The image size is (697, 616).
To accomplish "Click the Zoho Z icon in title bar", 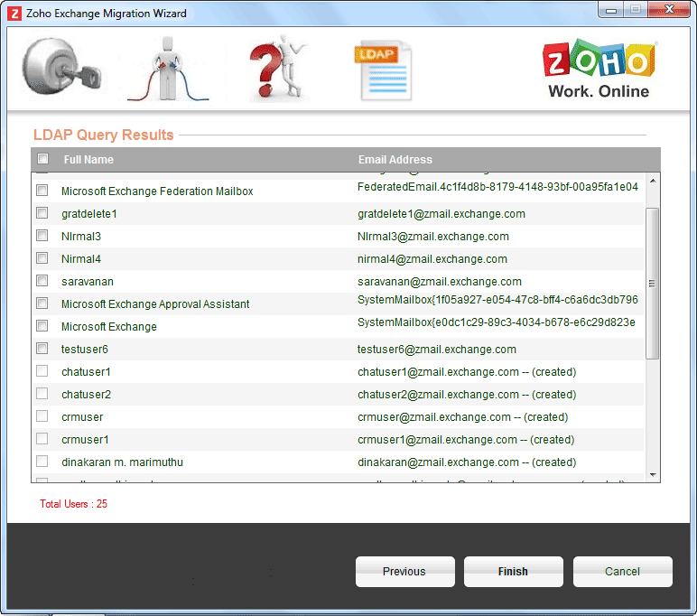I will click(14, 14).
